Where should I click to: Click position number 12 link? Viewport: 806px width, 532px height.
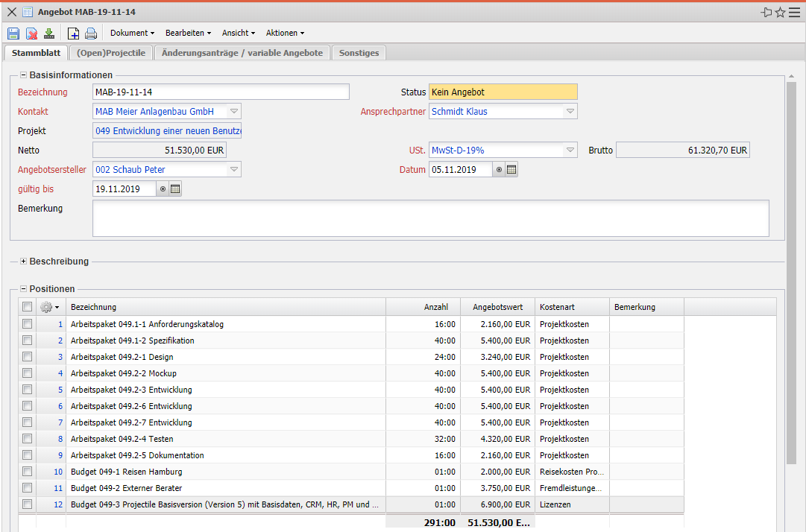(x=58, y=504)
